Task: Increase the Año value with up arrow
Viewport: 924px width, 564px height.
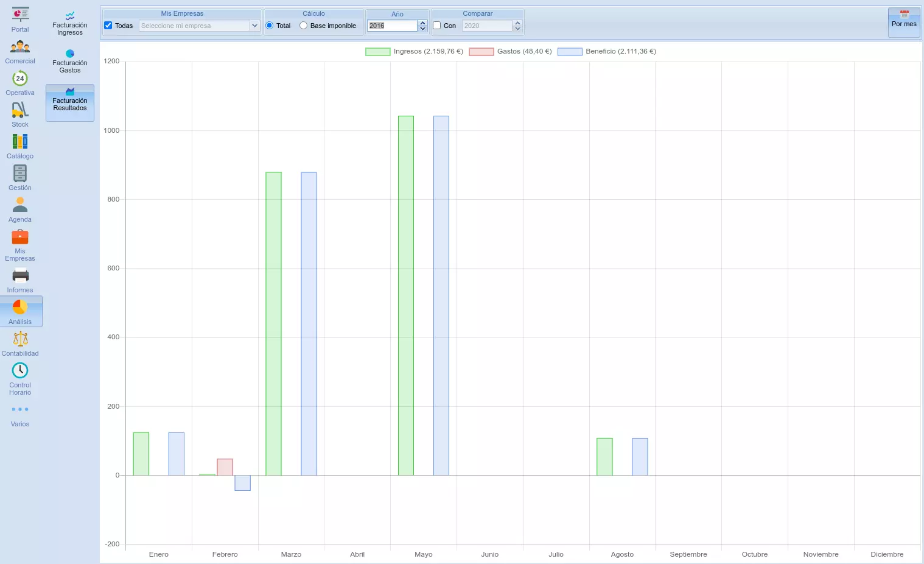Action: (x=422, y=23)
